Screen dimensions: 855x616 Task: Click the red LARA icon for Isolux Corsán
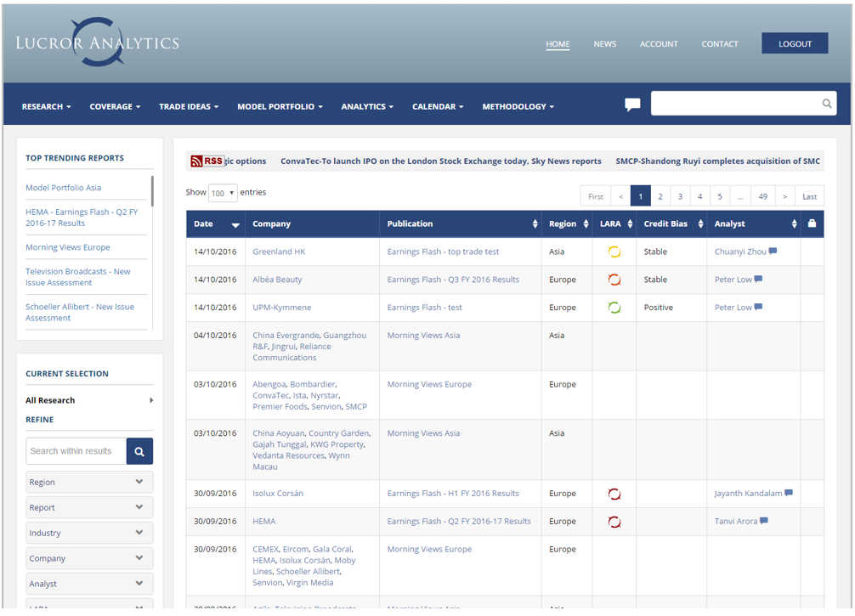pos(614,494)
